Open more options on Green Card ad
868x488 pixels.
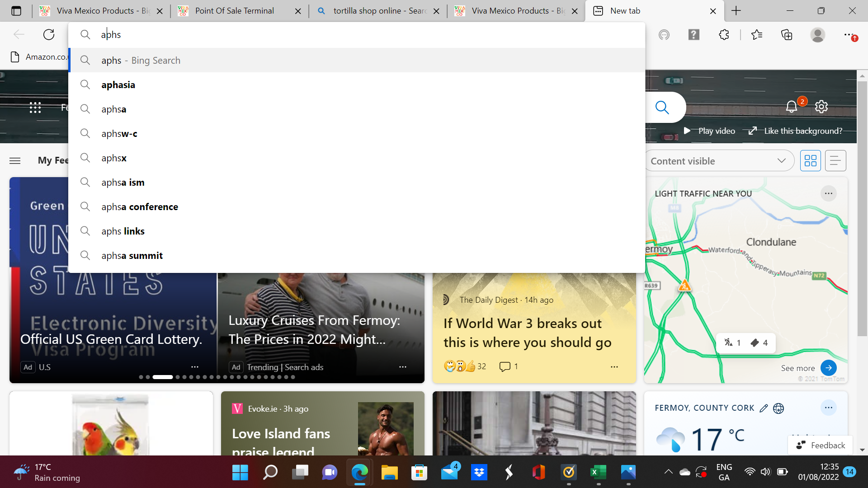click(194, 367)
